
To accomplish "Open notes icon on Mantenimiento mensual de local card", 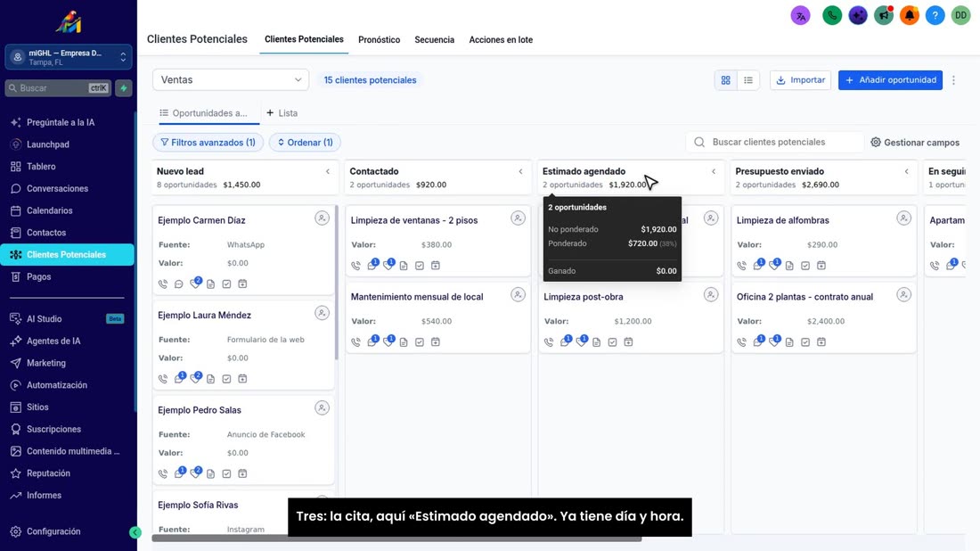I will (404, 342).
